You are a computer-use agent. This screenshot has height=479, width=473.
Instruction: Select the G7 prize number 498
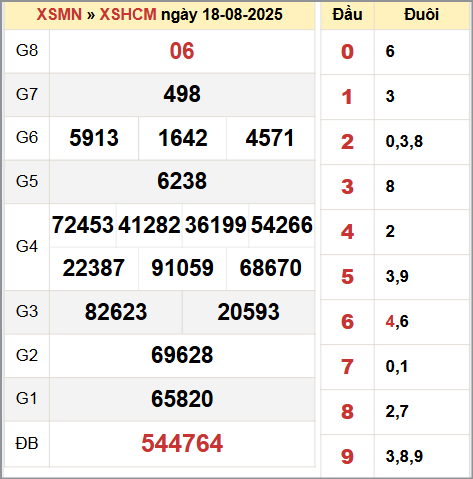tap(182, 94)
